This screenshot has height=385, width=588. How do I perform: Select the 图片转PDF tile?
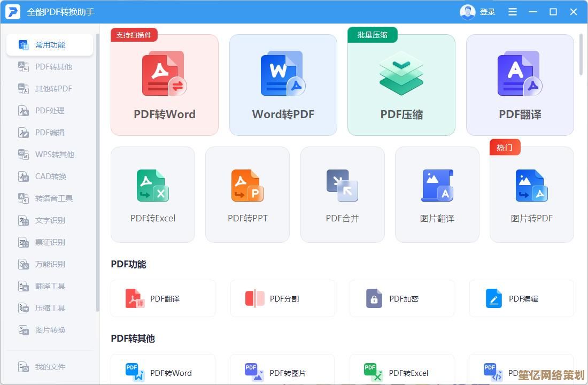pyautogui.click(x=531, y=195)
